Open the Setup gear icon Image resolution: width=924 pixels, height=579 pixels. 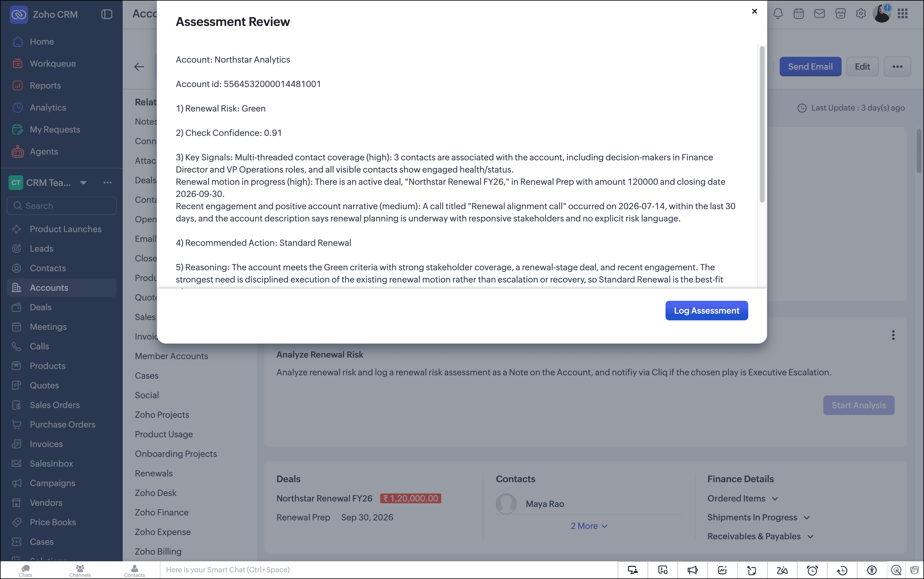[x=861, y=14]
